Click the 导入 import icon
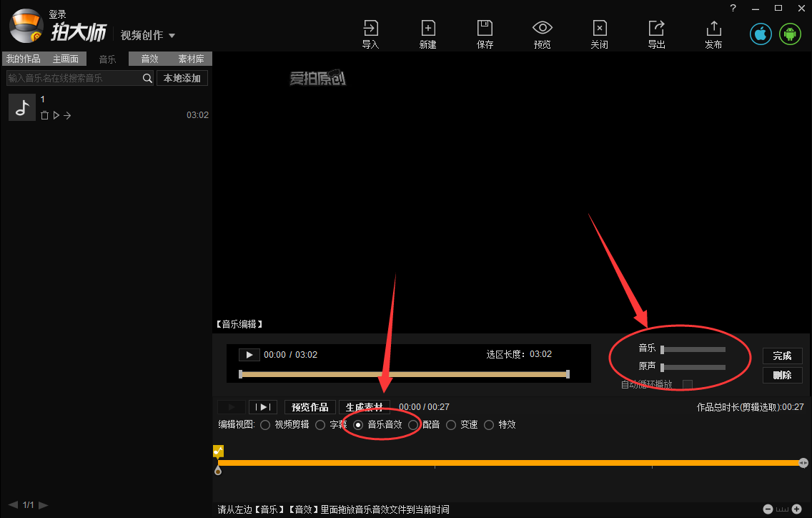The image size is (812, 518). (370, 29)
